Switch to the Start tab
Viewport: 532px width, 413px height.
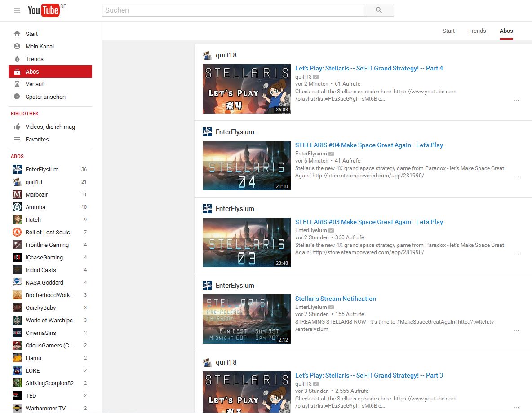(448, 31)
